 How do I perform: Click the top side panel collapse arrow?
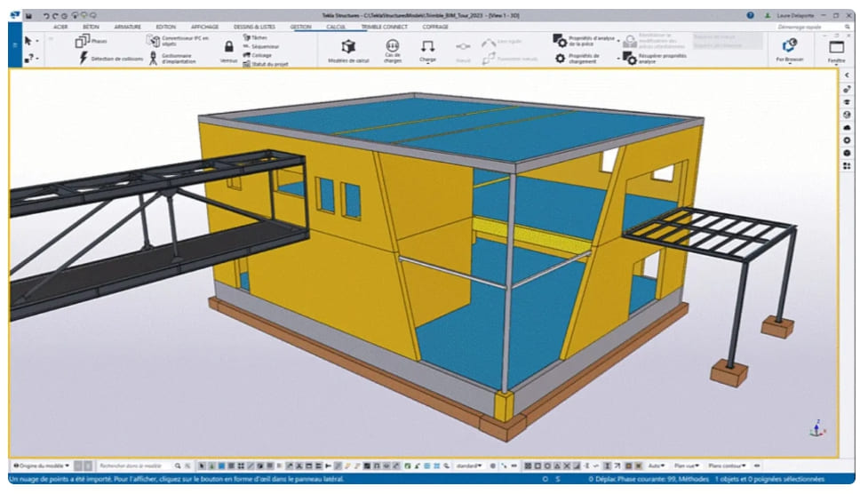[x=847, y=76]
